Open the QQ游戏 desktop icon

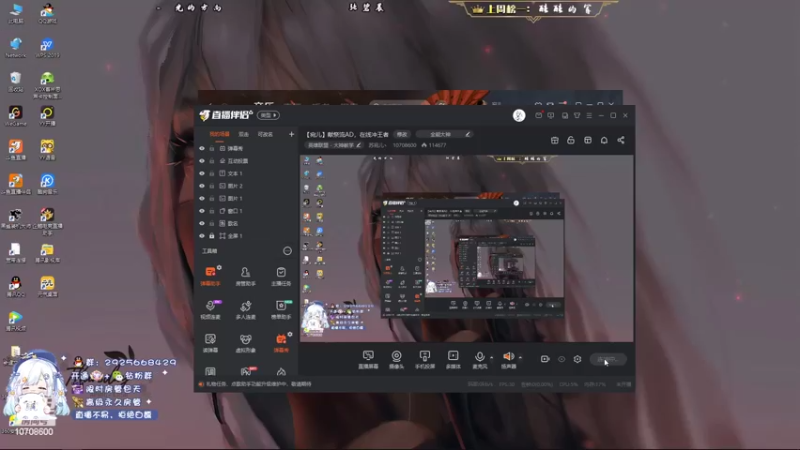tap(47, 13)
